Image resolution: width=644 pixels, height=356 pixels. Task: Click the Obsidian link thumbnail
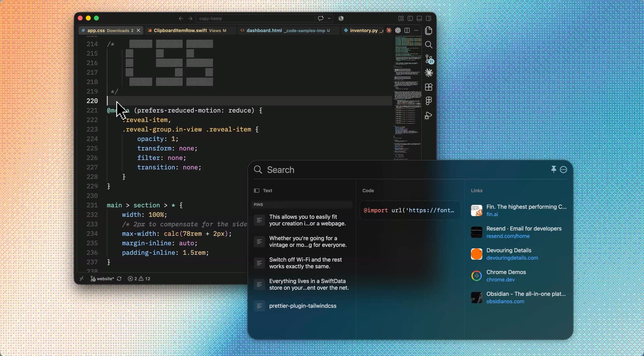click(476, 297)
